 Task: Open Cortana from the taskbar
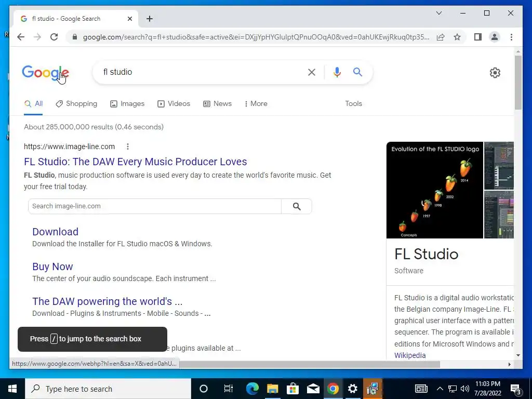pos(203,389)
